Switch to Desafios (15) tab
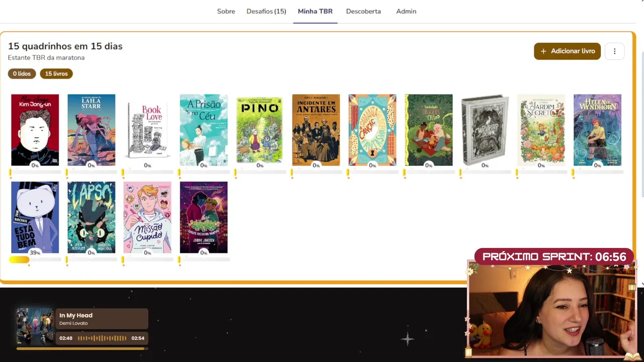644x362 pixels. (x=266, y=11)
